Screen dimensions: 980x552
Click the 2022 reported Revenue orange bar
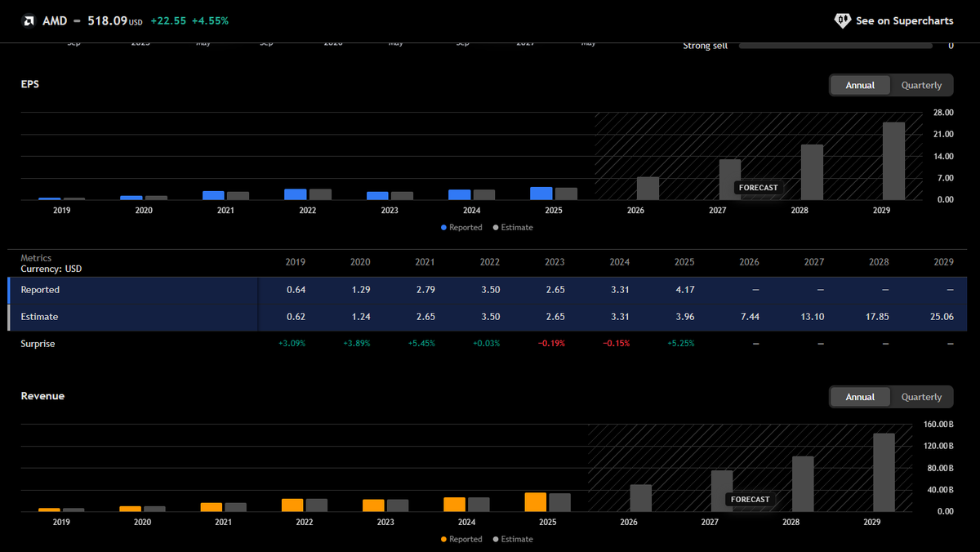pos(292,505)
